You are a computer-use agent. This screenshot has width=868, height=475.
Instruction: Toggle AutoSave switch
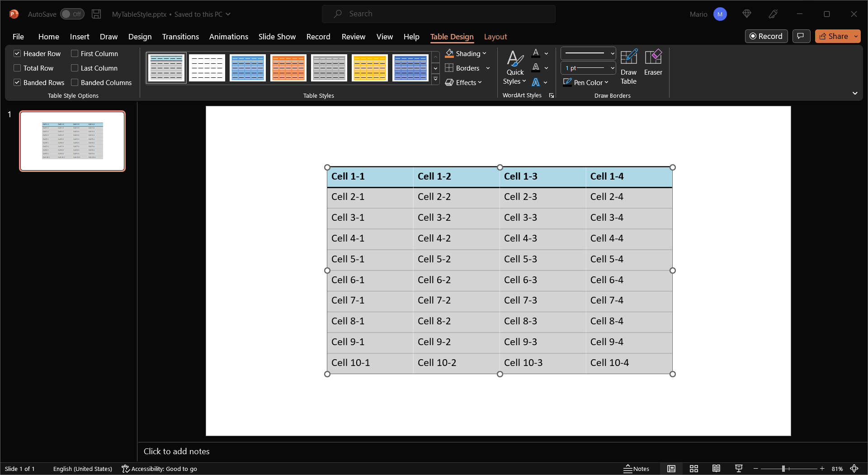coord(72,14)
